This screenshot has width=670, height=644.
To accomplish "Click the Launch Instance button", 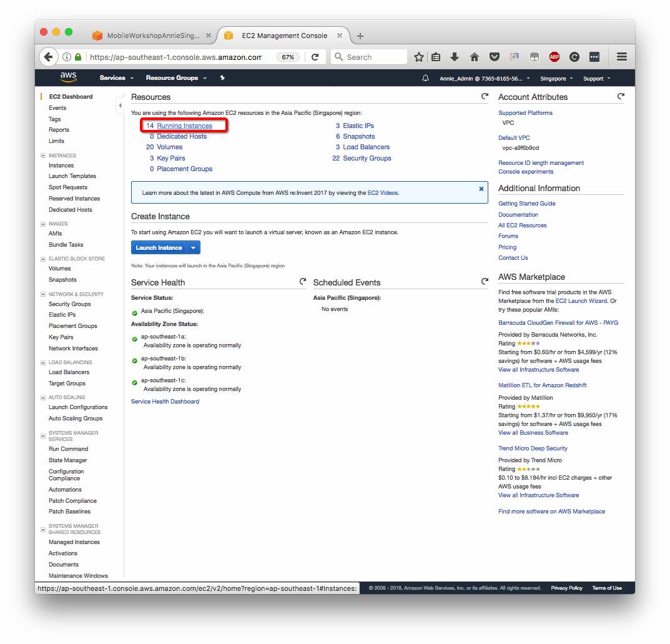I will coord(159,248).
